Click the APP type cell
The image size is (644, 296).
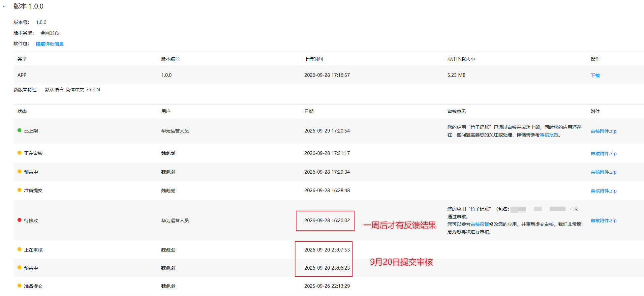pos(22,75)
